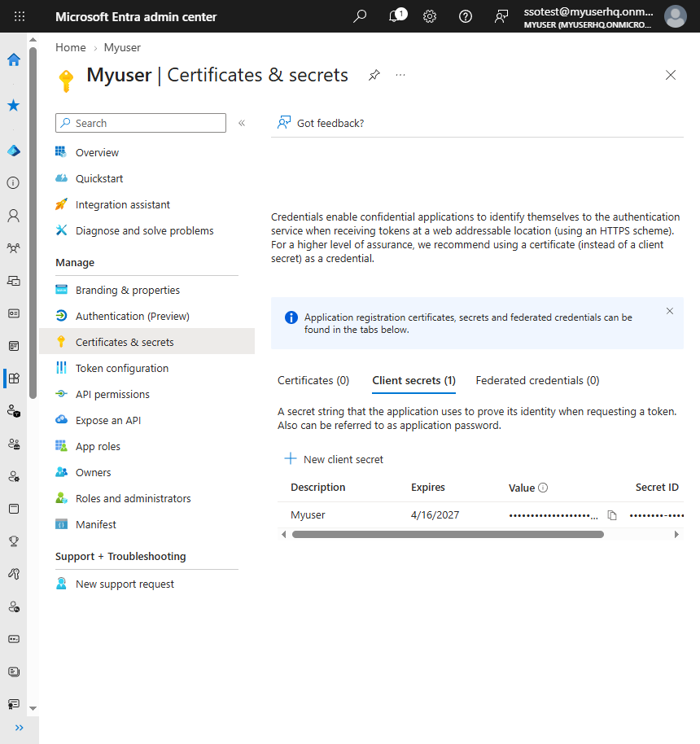Collapse the blade menu with the double chevron
Image resolution: width=700 pixels, height=744 pixels.
242,124
